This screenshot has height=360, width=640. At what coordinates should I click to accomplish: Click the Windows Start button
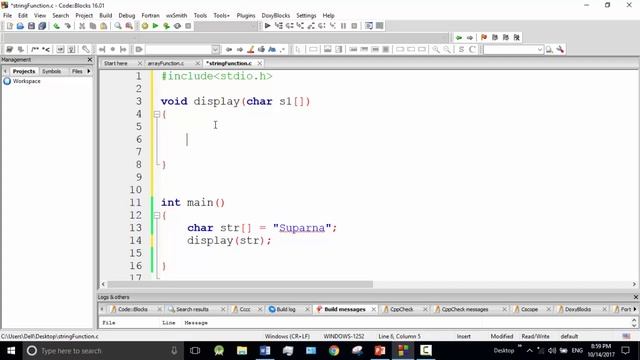[x=11, y=351]
